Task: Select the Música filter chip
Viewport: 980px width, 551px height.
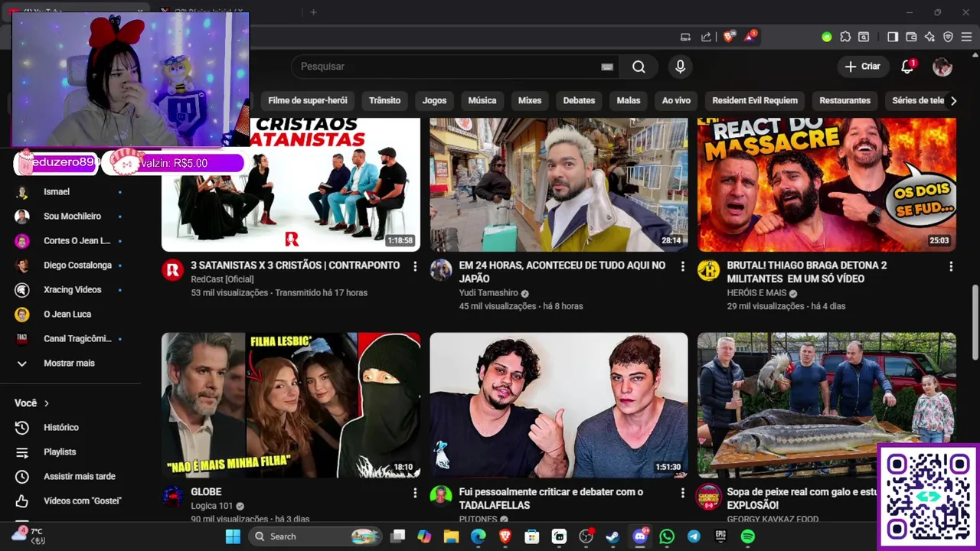Action: (x=482, y=100)
